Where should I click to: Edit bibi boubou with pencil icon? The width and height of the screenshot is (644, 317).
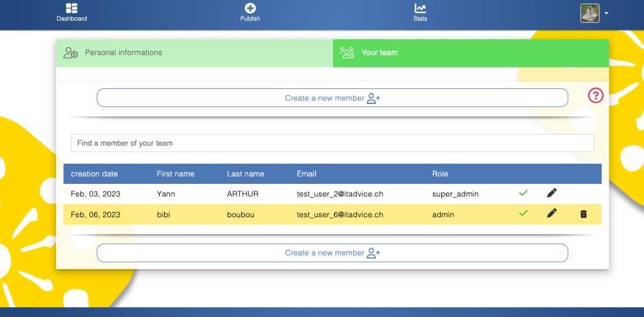click(x=552, y=213)
